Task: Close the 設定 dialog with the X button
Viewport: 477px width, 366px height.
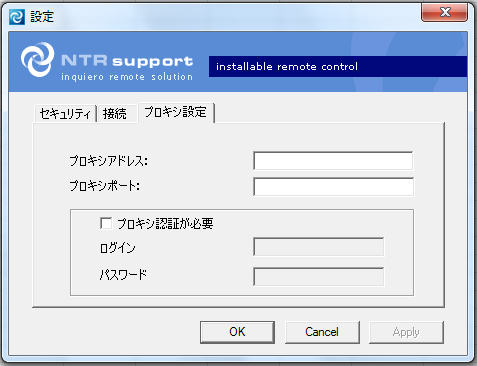Action: (444, 13)
